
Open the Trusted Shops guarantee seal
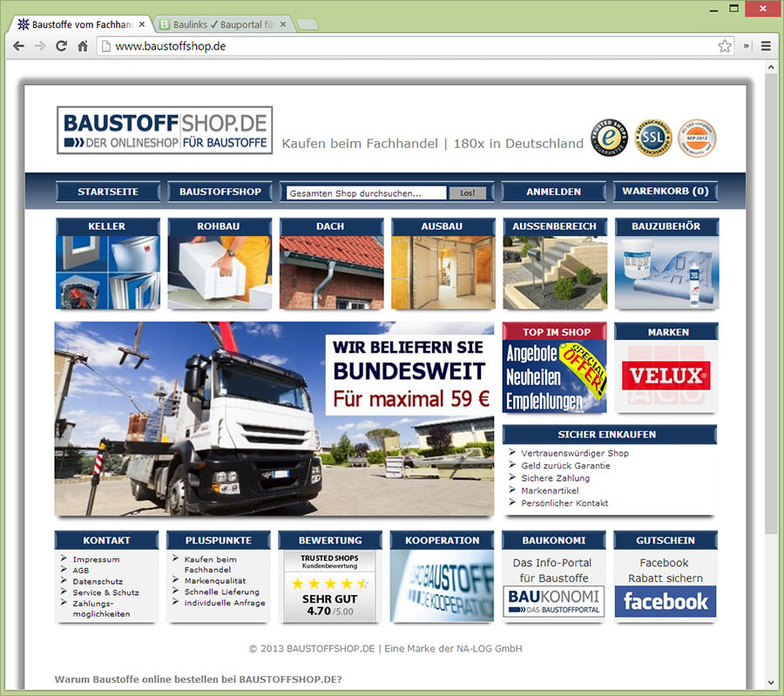tap(609, 138)
